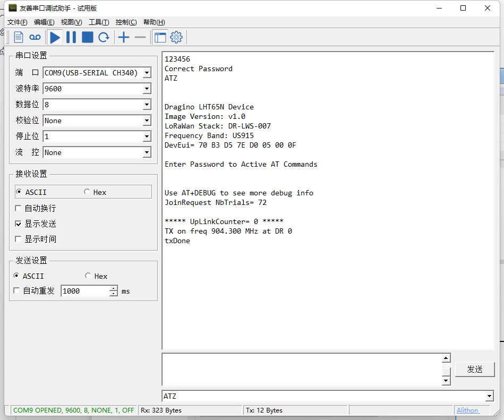The image size is (504, 420).
Task: Click the window layout toolbar icon
Action: (x=160, y=37)
